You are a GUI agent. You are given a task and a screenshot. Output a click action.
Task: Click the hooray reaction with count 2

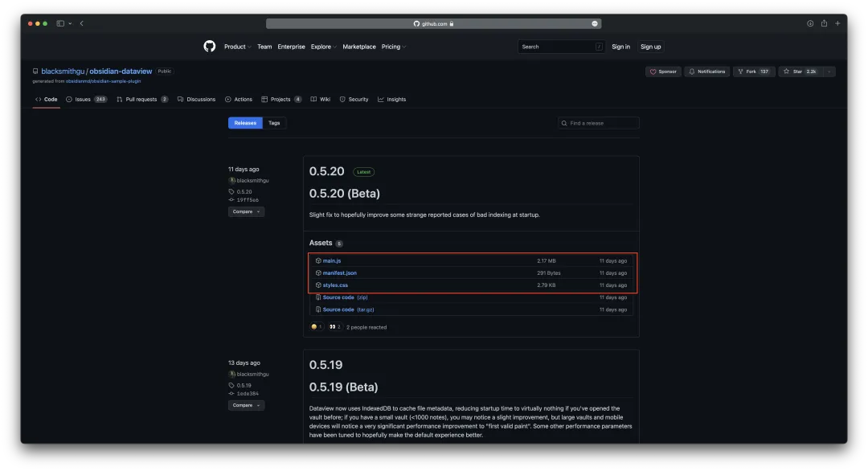335,326
